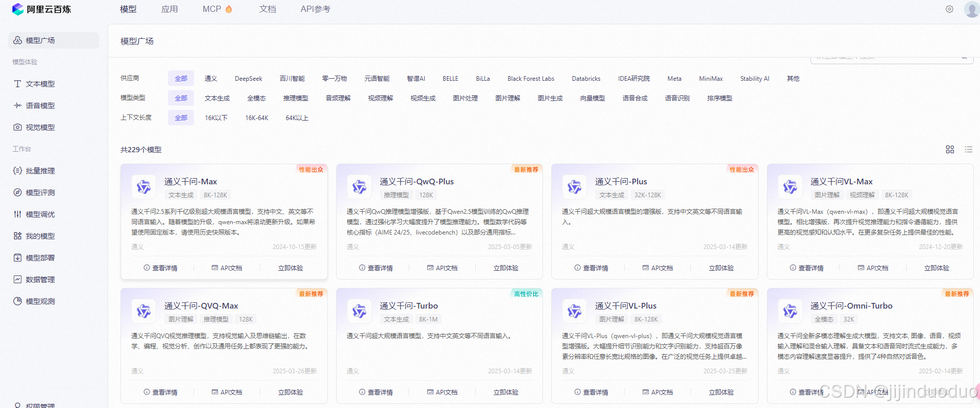
Task: Open API文档 for 通义千问-Turbo
Action: coord(443,392)
